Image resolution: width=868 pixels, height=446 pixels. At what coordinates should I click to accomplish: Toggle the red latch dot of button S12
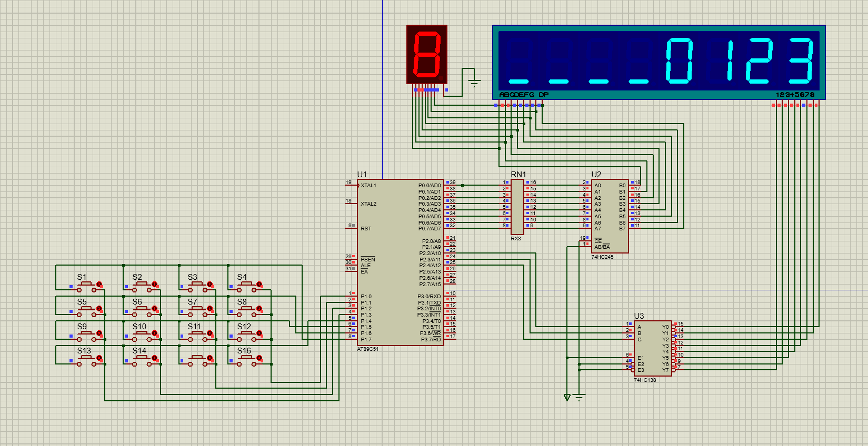point(259,333)
